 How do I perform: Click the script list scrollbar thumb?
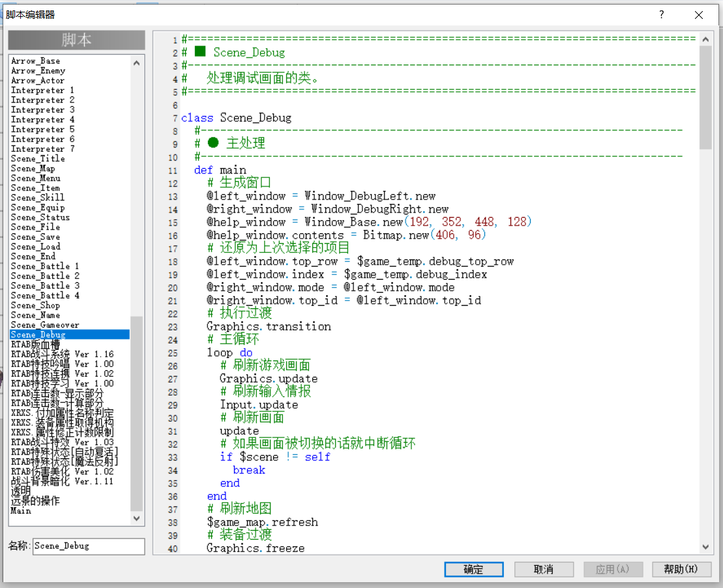coord(136,414)
